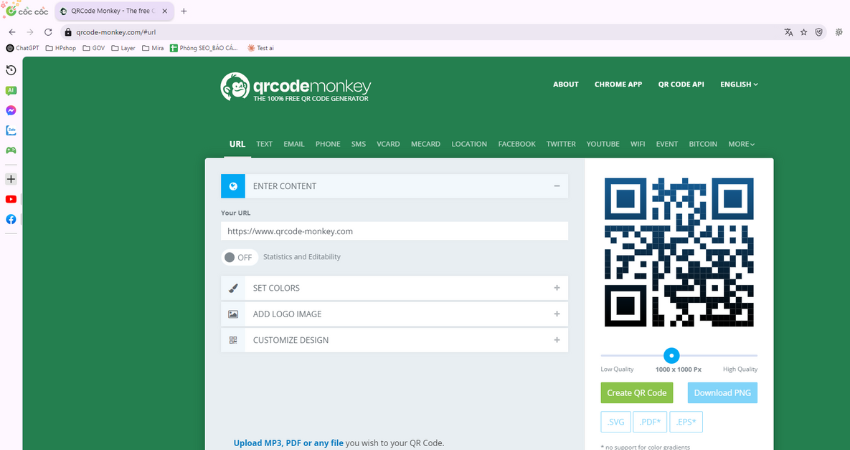
Task: Switch to the LOCATION tab
Action: coord(469,144)
